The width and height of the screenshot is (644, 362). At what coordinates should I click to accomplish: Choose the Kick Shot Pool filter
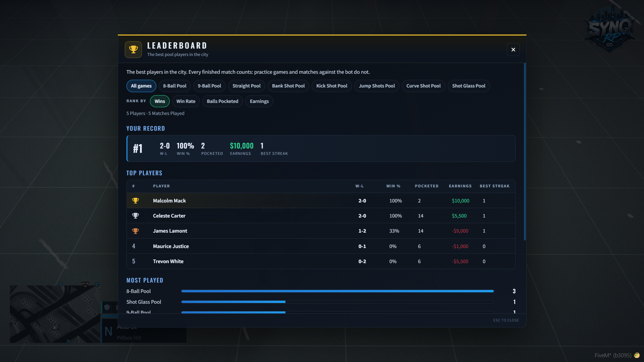point(332,86)
